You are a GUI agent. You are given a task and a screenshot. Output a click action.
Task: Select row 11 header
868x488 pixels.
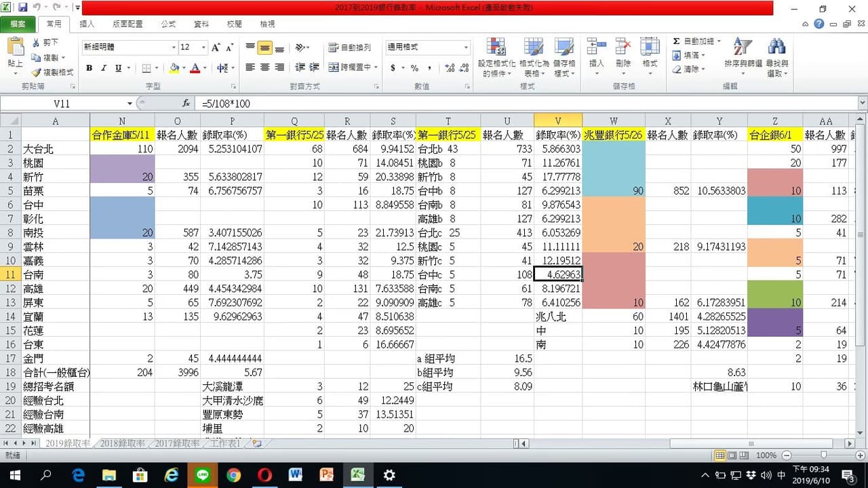click(x=10, y=274)
